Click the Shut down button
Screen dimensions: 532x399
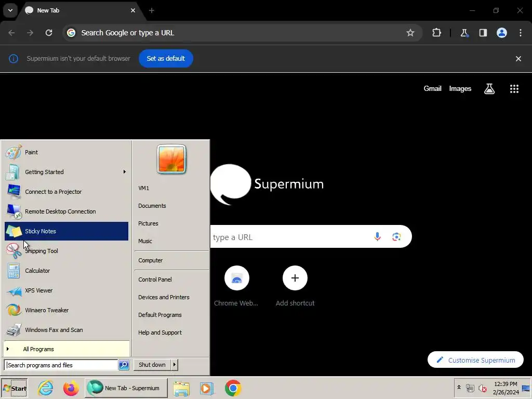coord(152,365)
